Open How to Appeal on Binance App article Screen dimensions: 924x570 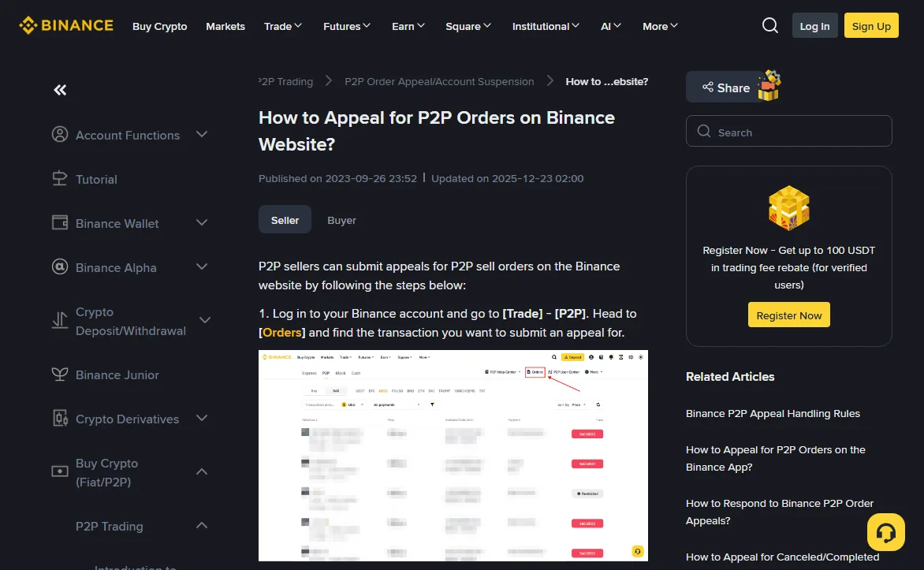coord(776,458)
